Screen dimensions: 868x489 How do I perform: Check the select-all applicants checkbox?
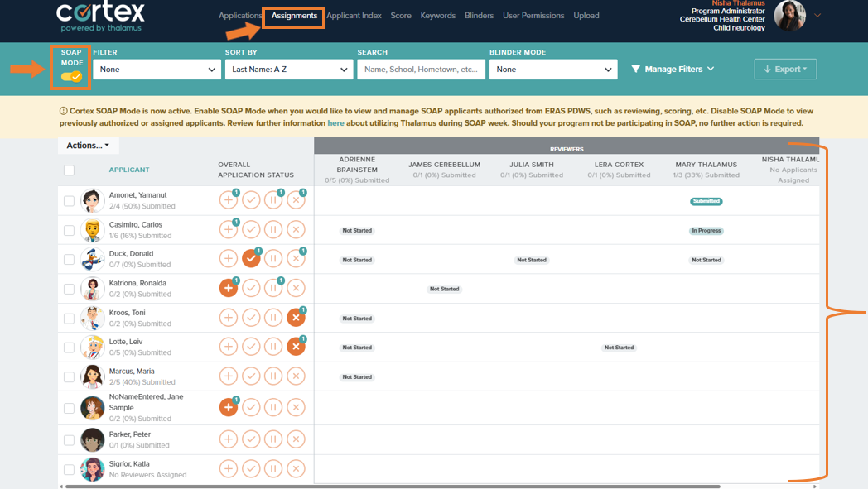[x=69, y=170]
